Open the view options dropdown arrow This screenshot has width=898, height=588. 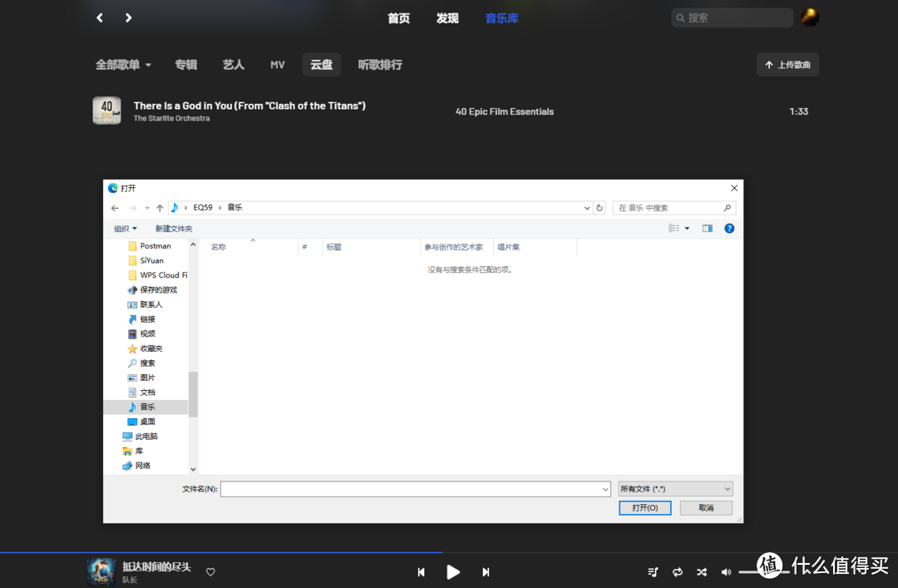pos(688,228)
